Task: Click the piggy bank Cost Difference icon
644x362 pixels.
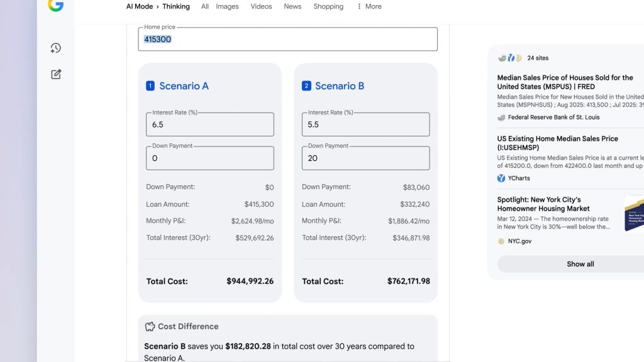Action: (x=150, y=327)
